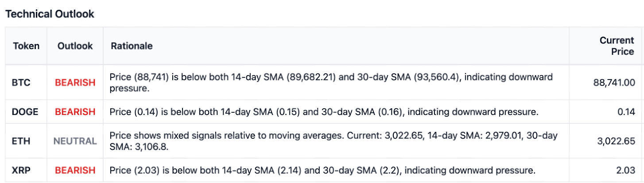644x183 pixels.
Task: Click the Current Price column header
Action: pyautogui.click(x=617, y=46)
